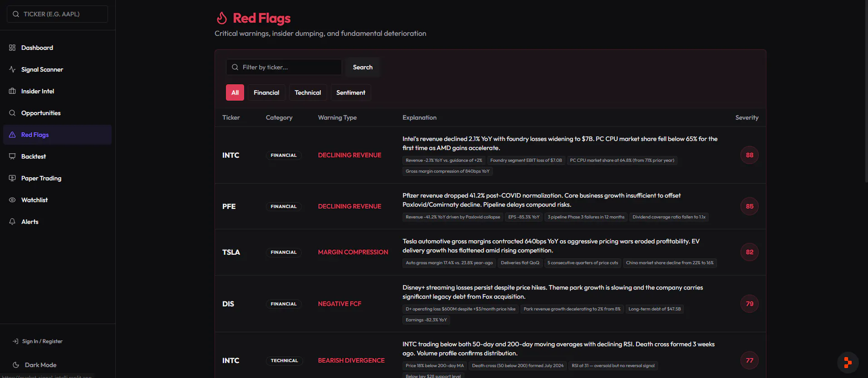Click the Watchlist eye icon
This screenshot has height=378, width=868.
12,200
